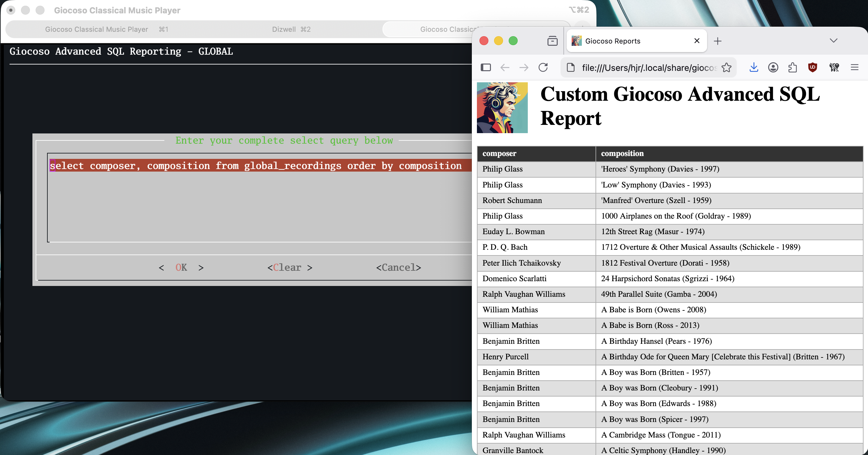Switch to the Dizwell terminal tab
Screen dimensions: 868x455
(291, 29)
